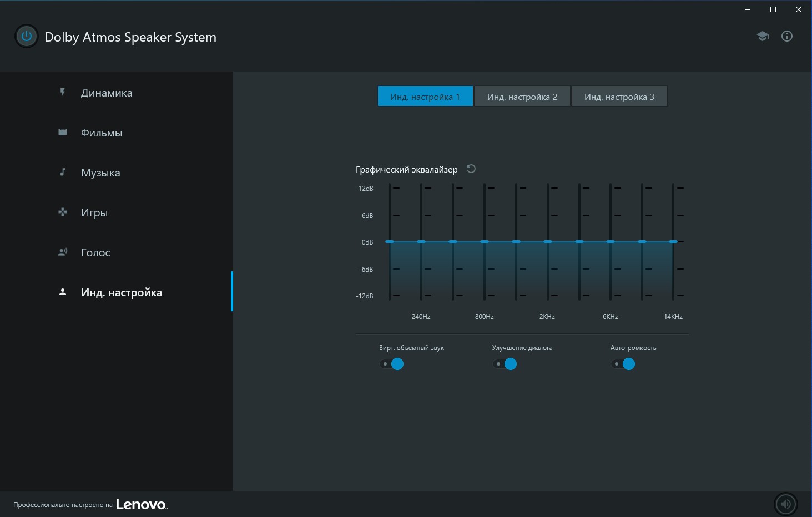This screenshot has width=812, height=517.
Task: Open the Инд. настройка sidebar profile
Action: [121, 292]
